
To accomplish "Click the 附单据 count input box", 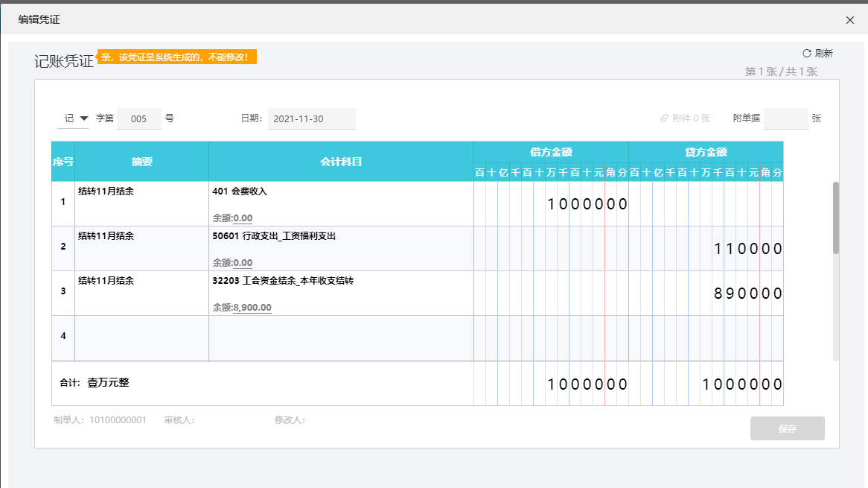I will click(785, 118).
